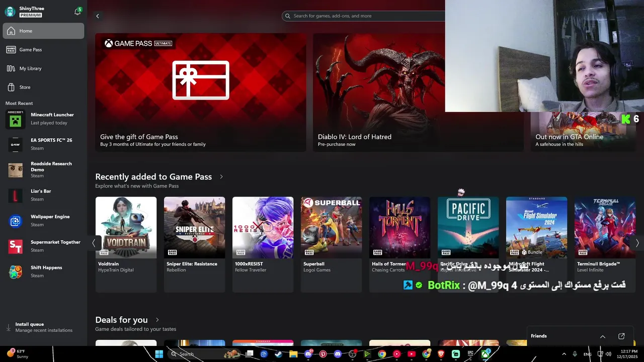Open Pinterest from the taskbar
The height and width of the screenshot is (362, 644).
click(323, 354)
